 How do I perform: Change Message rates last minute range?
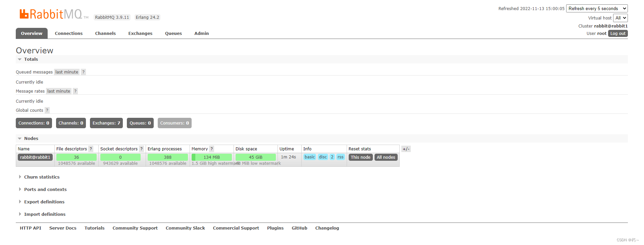click(x=59, y=91)
